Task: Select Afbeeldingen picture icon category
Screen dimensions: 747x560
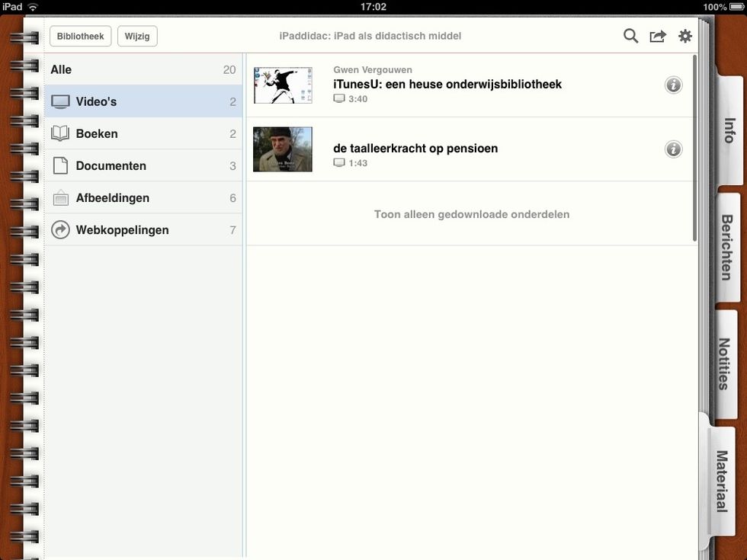Action: [60, 198]
